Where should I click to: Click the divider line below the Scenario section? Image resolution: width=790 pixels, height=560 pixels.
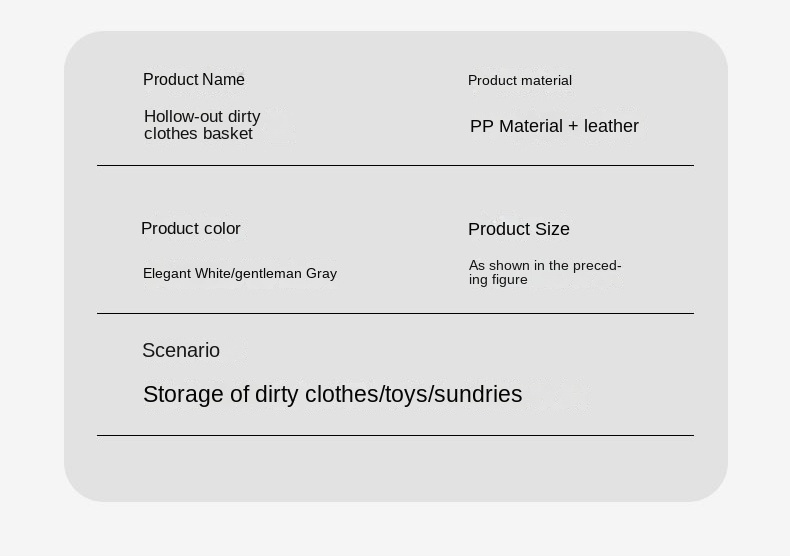click(395, 436)
